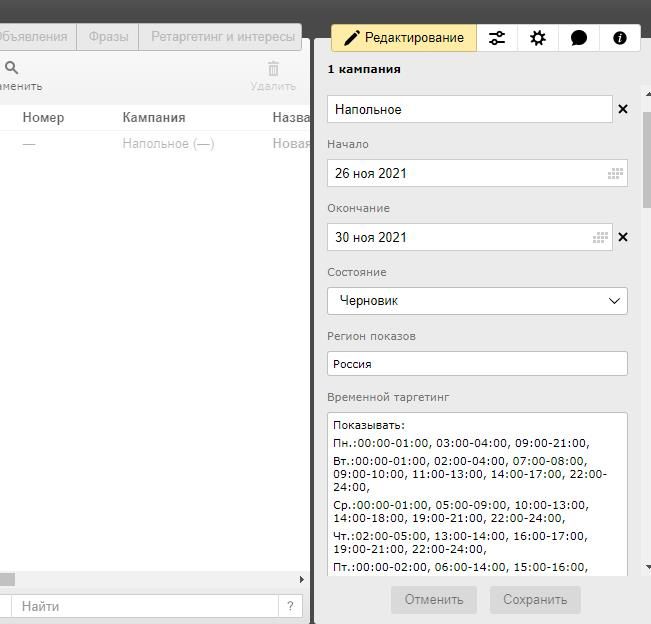Open the sliders settings tab icon

[x=497, y=38]
